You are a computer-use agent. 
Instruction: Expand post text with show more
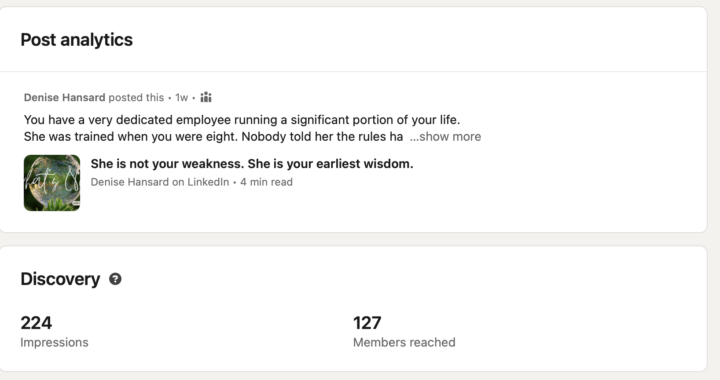click(445, 137)
